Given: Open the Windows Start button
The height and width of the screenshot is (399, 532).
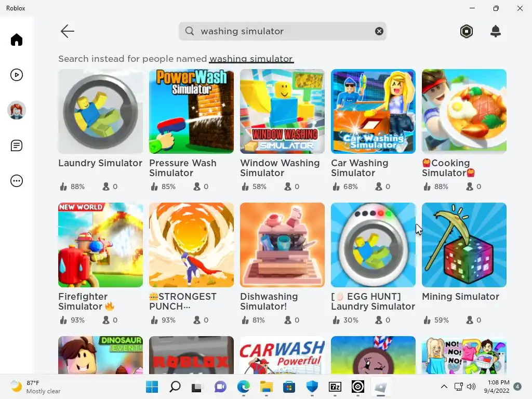Looking at the screenshot, I should point(152,387).
